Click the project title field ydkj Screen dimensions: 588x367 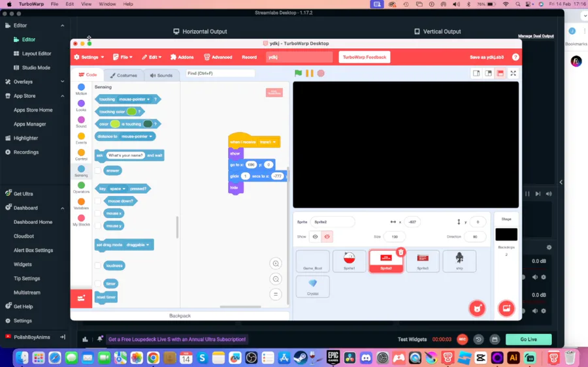299,57
